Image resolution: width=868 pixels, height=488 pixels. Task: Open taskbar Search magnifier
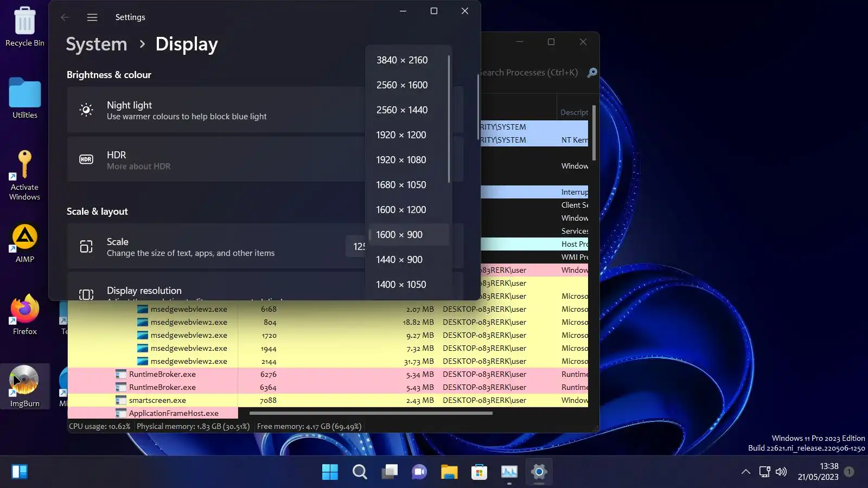(360, 472)
